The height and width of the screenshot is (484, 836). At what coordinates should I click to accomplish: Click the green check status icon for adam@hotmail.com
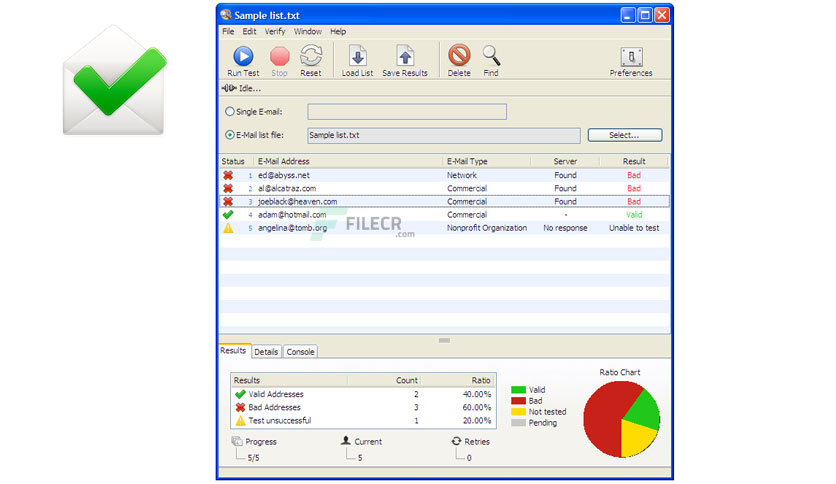[228, 214]
